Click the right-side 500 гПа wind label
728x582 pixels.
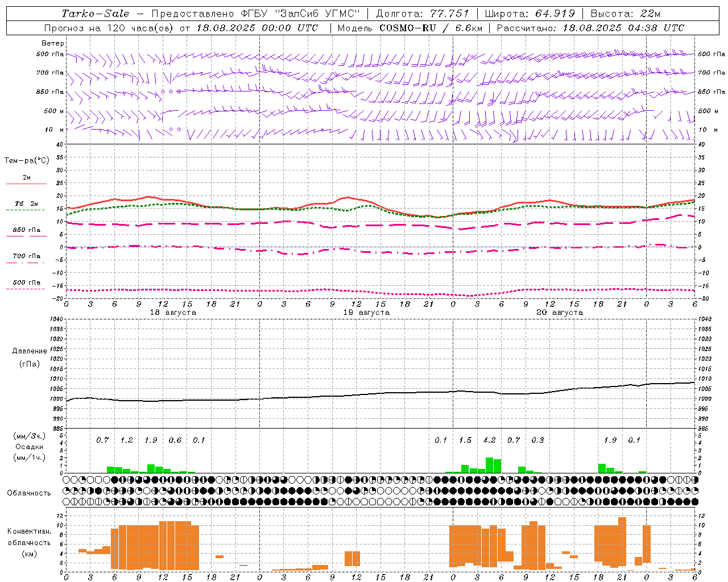pyautogui.click(x=712, y=54)
